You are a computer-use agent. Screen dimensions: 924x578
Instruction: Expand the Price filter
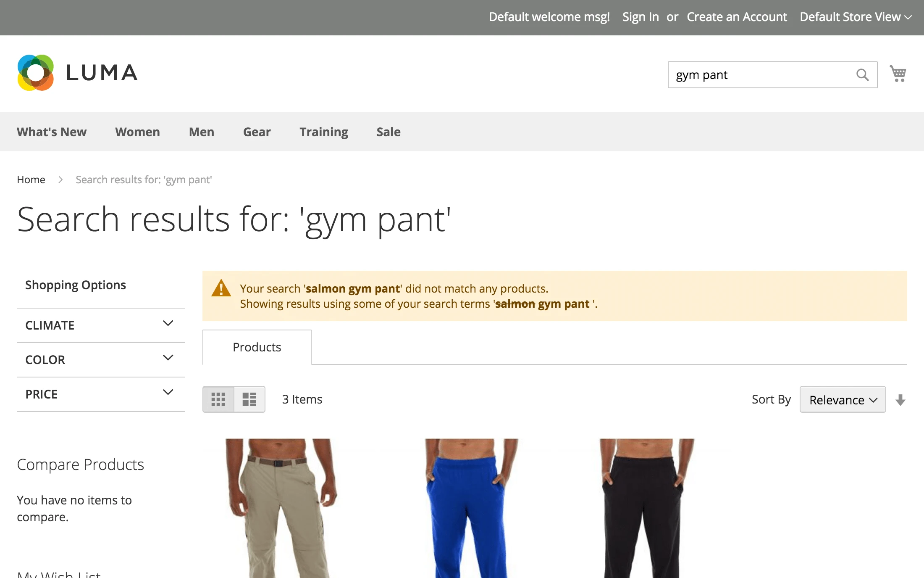tap(101, 394)
